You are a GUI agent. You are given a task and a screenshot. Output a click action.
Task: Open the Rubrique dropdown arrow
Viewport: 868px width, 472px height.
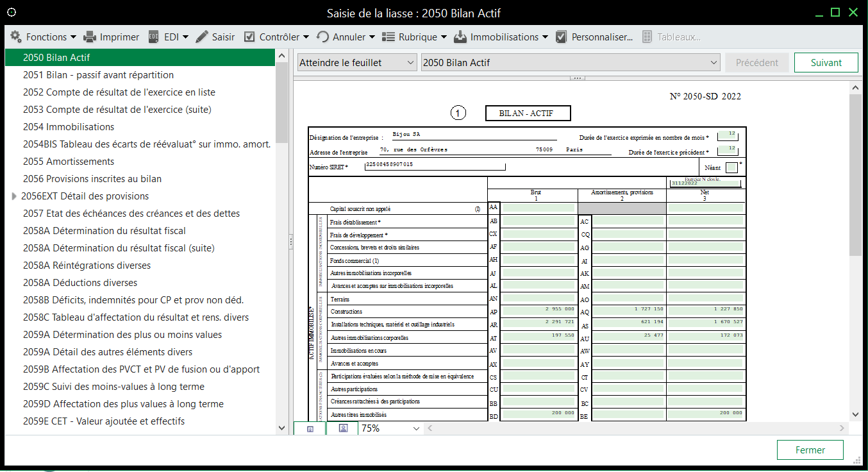[x=444, y=37]
